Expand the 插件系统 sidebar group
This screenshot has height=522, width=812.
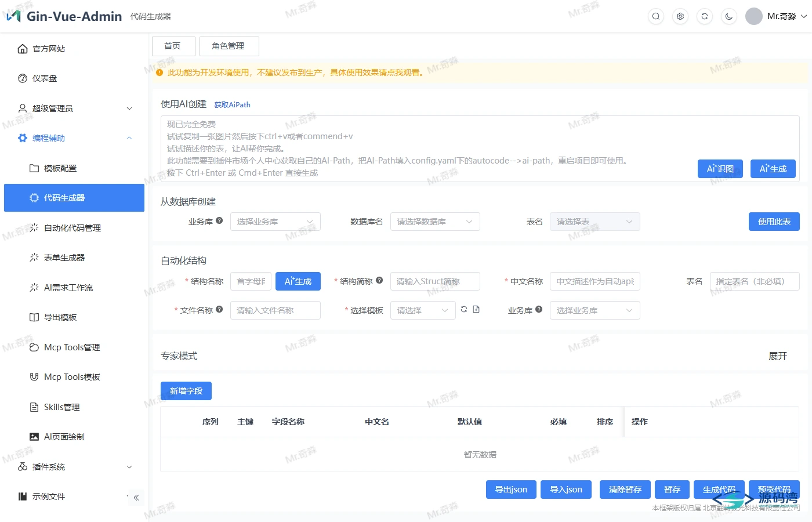pyautogui.click(x=74, y=467)
